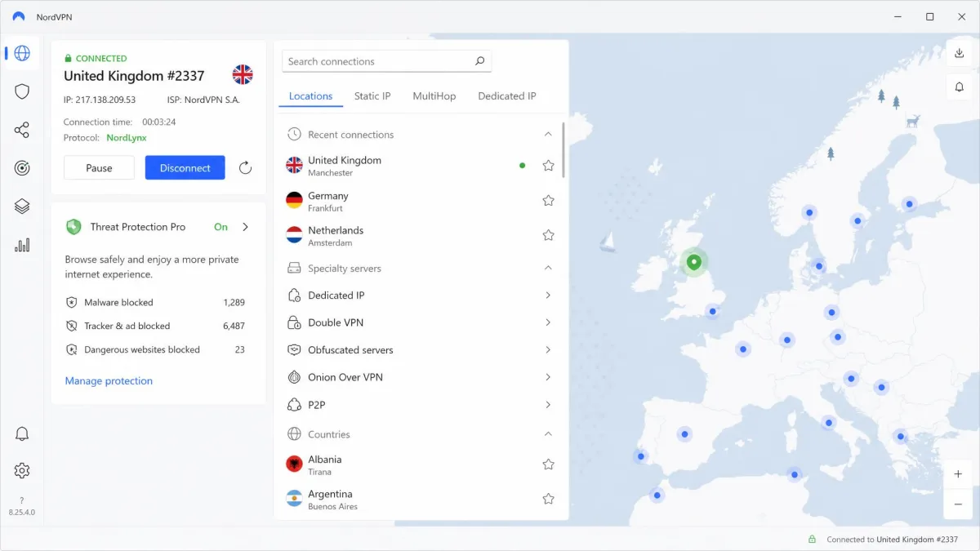Click the green connected UK map pin
This screenshot has width=980, height=551.
coord(693,262)
